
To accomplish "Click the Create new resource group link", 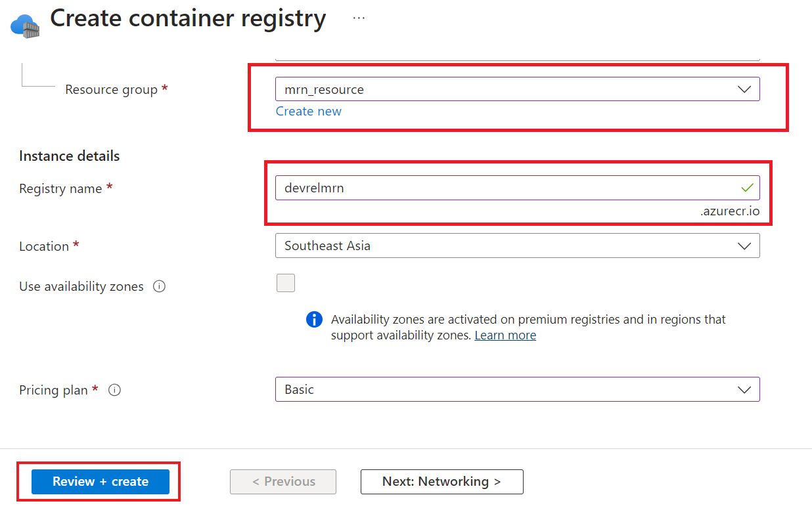I will coord(308,112).
